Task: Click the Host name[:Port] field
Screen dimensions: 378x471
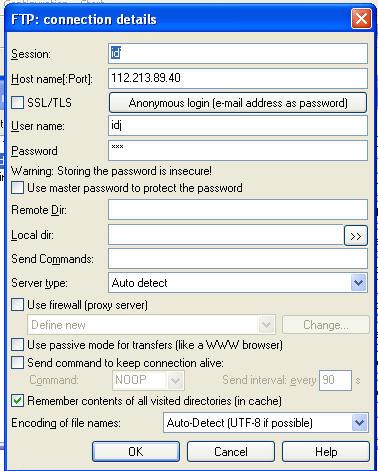Action: [x=238, y=78]
